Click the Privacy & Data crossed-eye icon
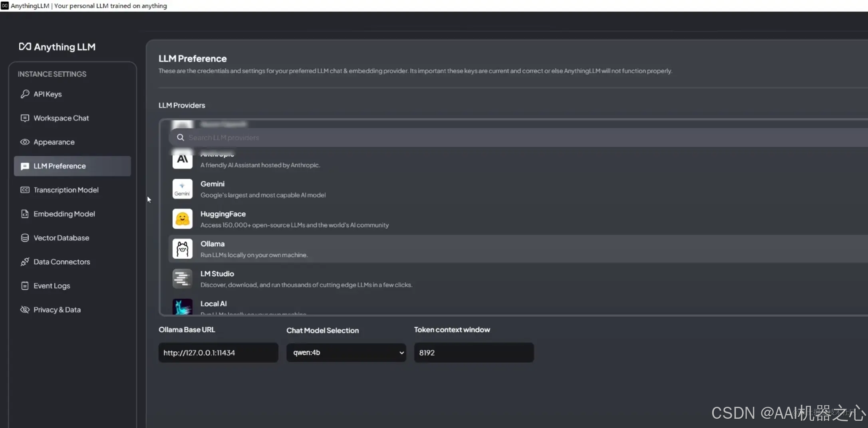This screenshot has width=868, height=428. click(x=25, y=309)
